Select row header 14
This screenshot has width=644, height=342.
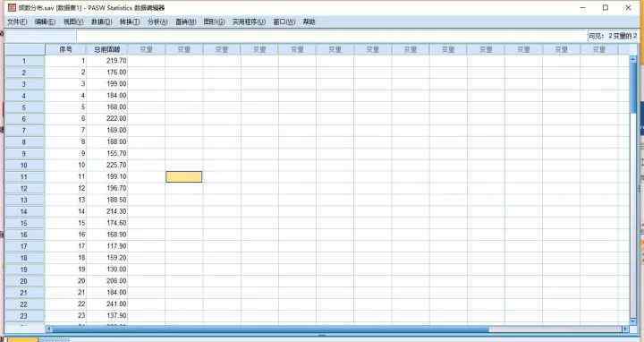point(24,211)
